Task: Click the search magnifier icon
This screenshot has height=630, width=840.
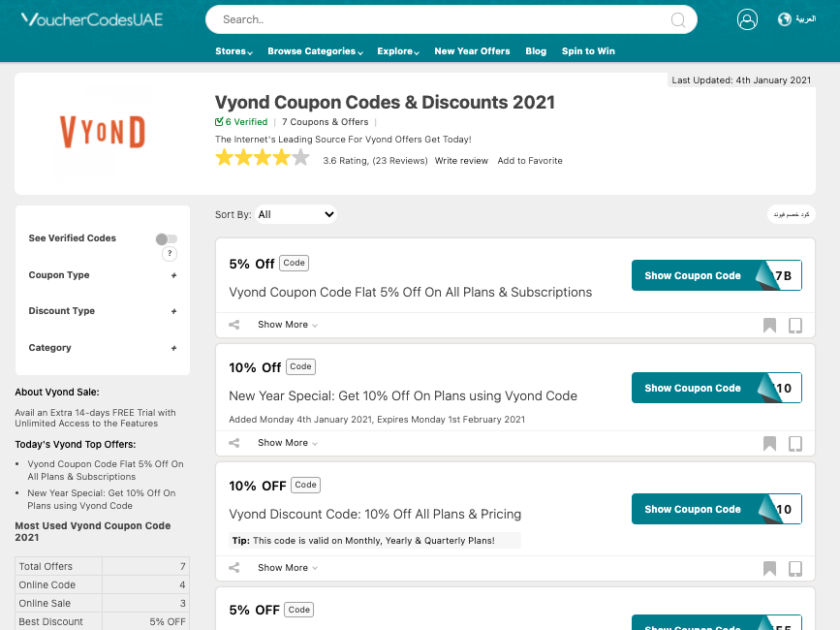Action: 677,19
